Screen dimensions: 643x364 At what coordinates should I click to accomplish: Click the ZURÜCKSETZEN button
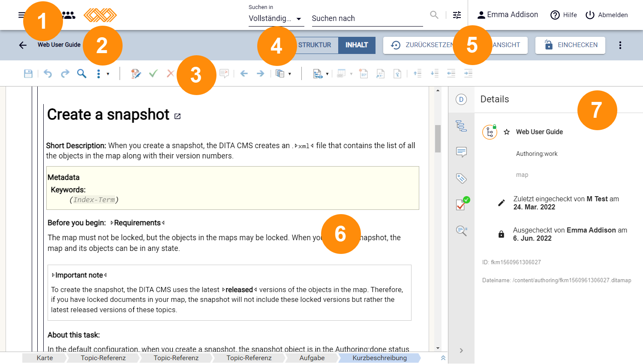tap(422, 45)
